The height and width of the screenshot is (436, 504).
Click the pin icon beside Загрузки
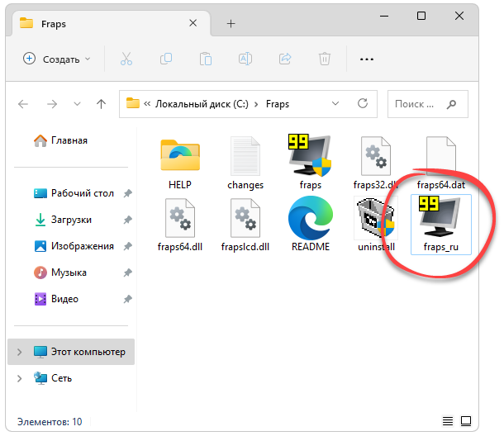(128, 220)
